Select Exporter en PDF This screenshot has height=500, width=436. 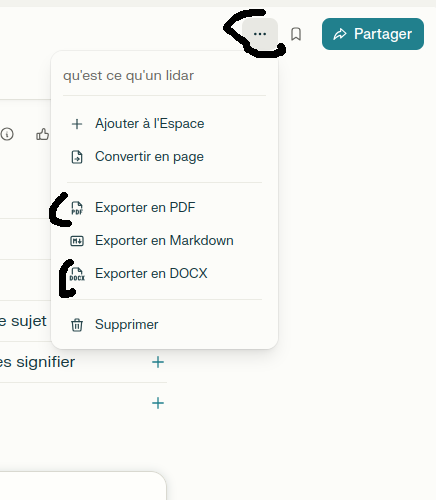pos(164,208)
